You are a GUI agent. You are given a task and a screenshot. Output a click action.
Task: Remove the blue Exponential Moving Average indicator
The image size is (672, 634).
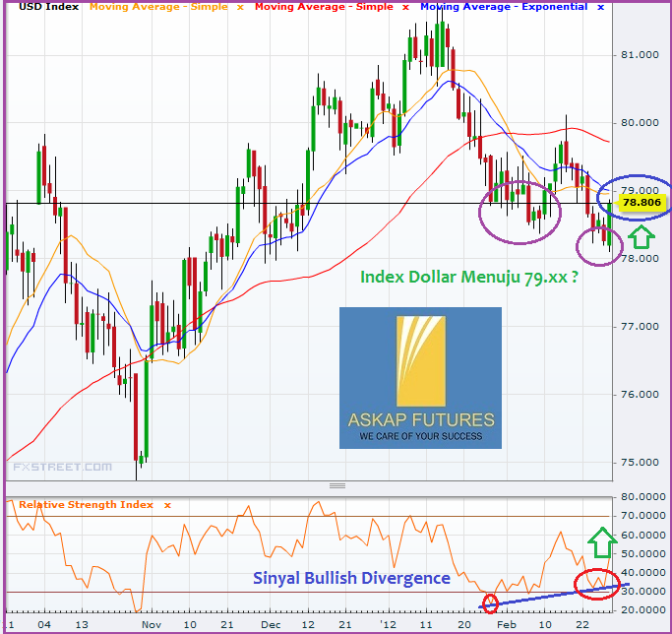(x=600, y=8)
